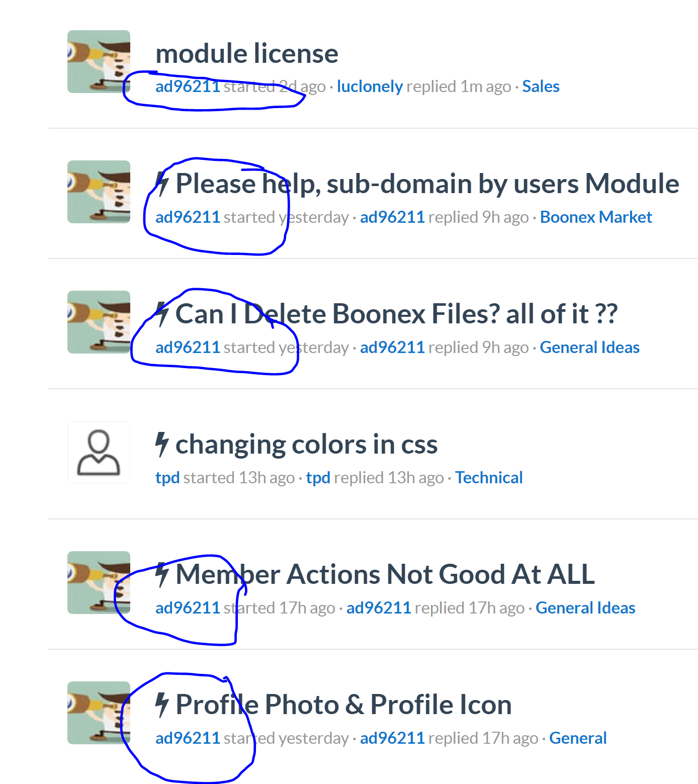Select the Technical category link

coord(488,478)
